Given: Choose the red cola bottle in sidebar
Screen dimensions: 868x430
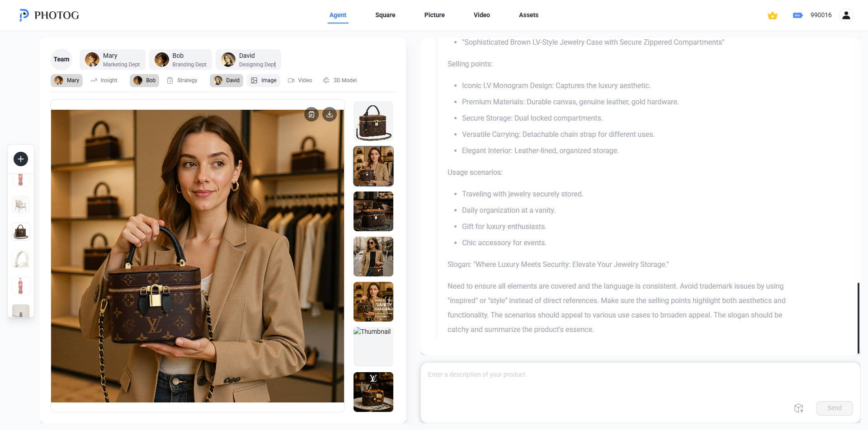Looking at the screenshot, I should [21, 286].
